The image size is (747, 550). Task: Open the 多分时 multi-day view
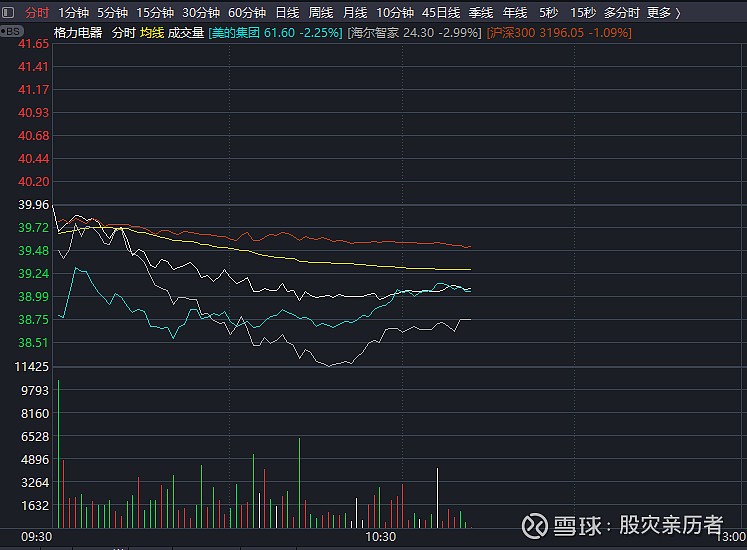(621, 13)
